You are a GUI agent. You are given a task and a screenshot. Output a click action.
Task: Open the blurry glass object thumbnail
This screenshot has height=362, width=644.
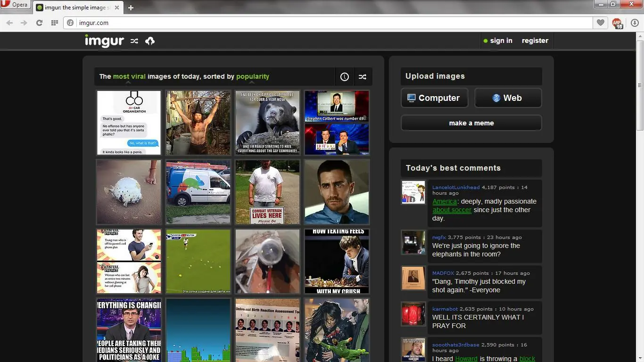tap(267, 262)
